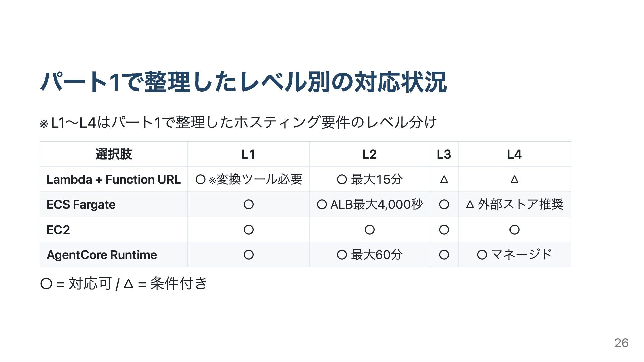Viewport: 644px width, 362px height.
Task: Click the triangle in Lambda's L3 cell
Action: point(444,180)
